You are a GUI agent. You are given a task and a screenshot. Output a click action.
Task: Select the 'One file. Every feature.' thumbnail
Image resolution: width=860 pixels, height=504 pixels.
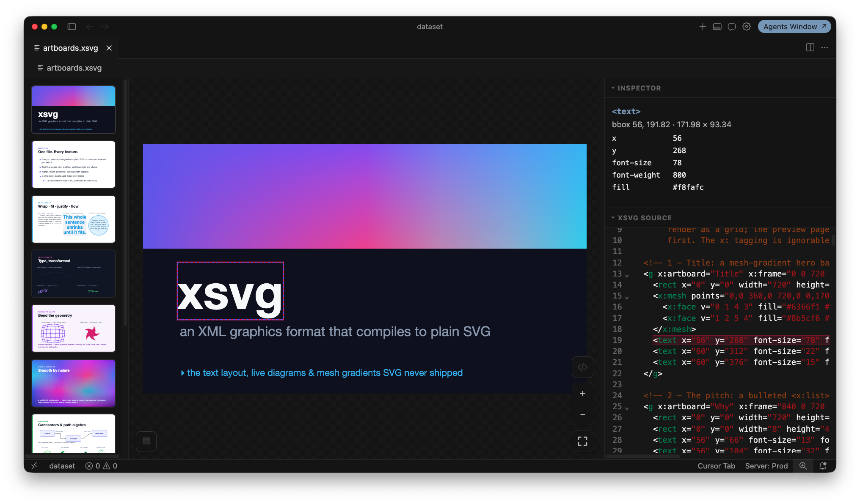[x=73, y=164]
